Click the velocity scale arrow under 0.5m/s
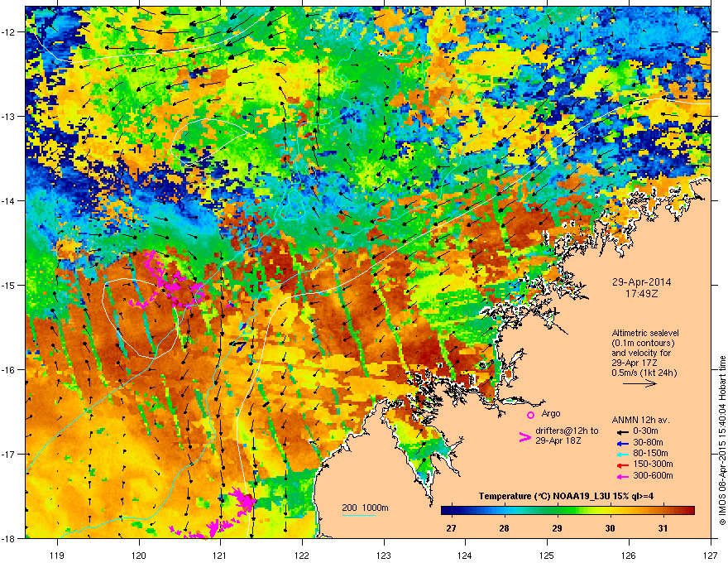 639,383
